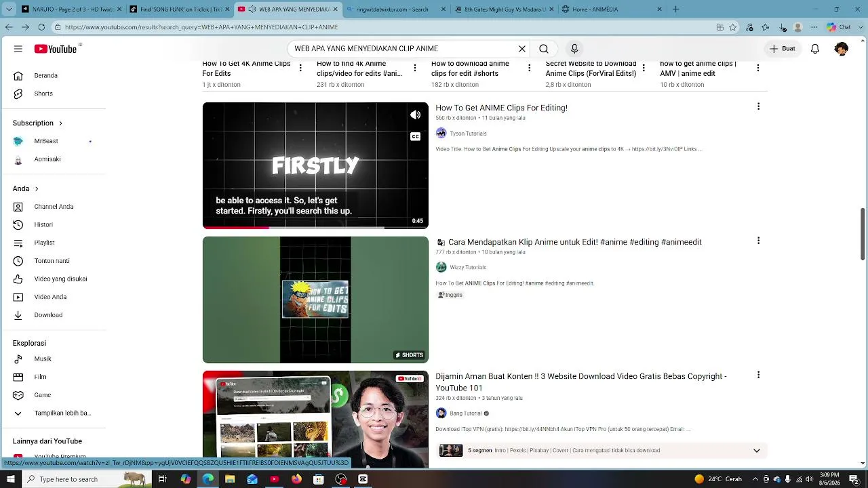Run search with the magnifier button
The image size is (868, 488).
544,49
